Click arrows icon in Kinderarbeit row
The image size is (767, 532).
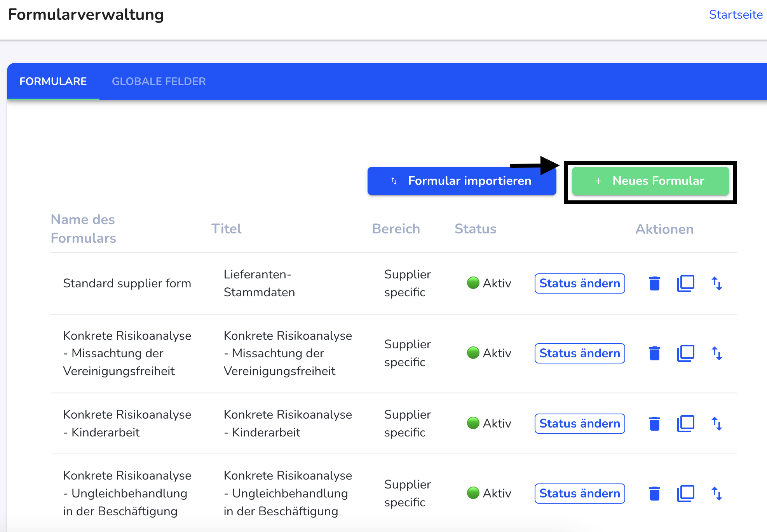tap(717, 424)
